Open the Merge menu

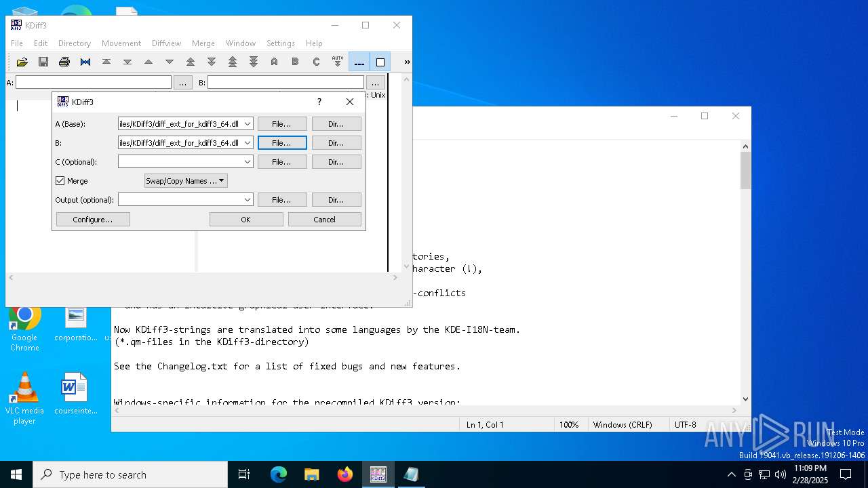pos(203,43)
